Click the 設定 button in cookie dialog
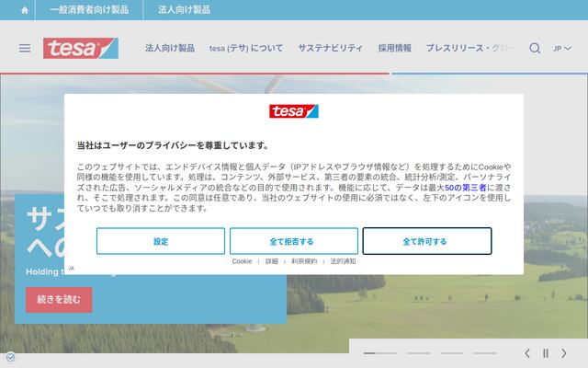 coord(161,241)
